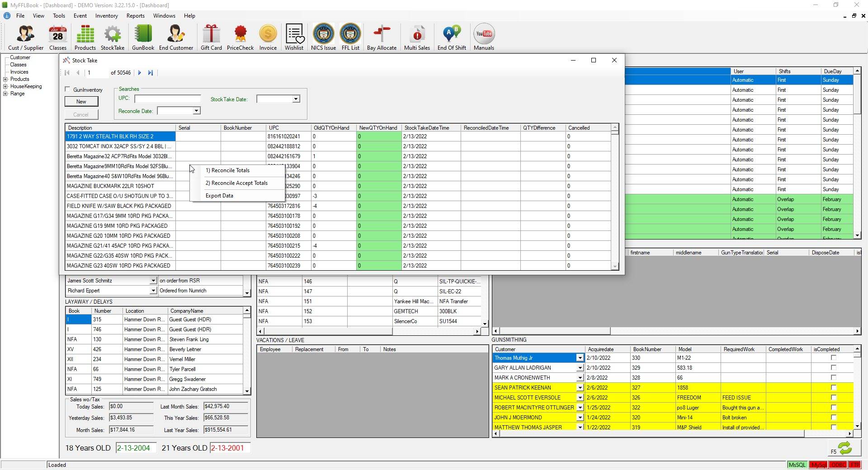This screenshot has width=868, height=470.
Task: Open the NICS Issue badge icon
Action: [323, 37]
